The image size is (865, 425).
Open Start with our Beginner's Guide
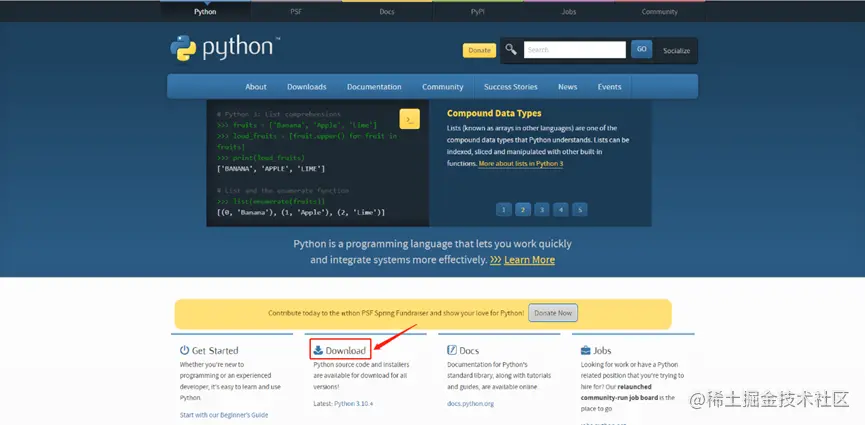(224, 415)
